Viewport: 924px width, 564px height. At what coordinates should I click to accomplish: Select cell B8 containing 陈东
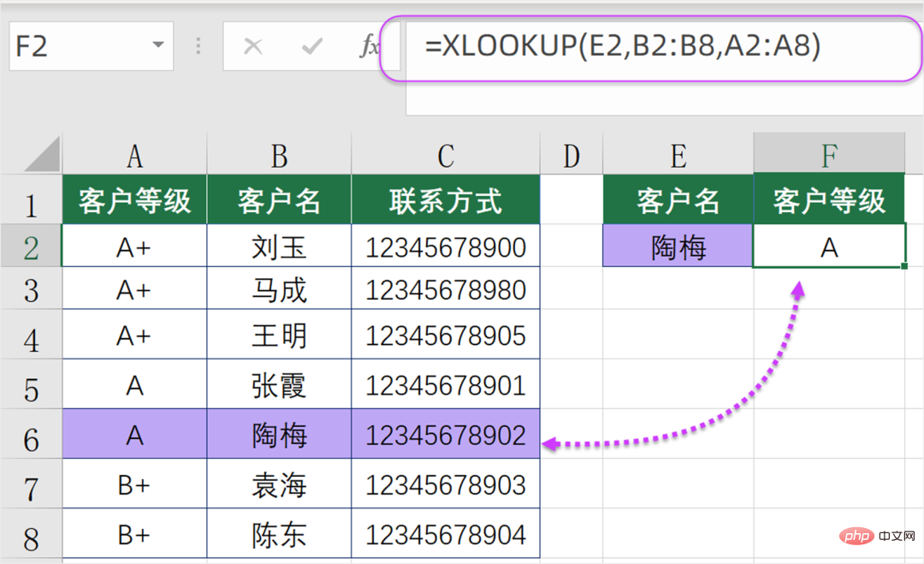[279, 533]
